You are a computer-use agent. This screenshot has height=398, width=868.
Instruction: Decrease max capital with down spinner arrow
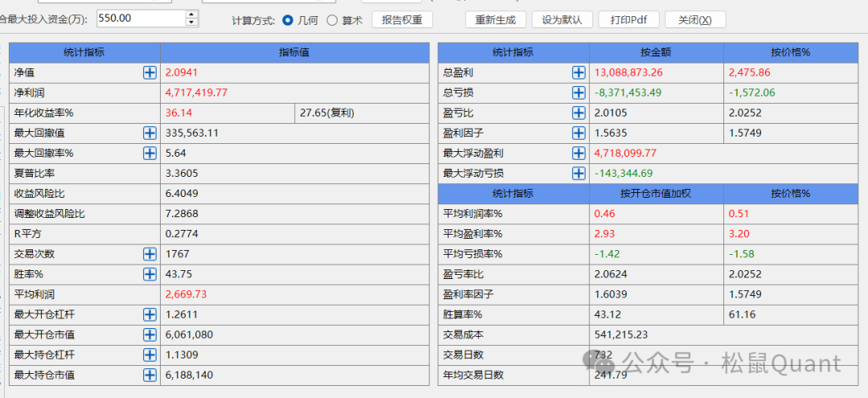point(190,23)
